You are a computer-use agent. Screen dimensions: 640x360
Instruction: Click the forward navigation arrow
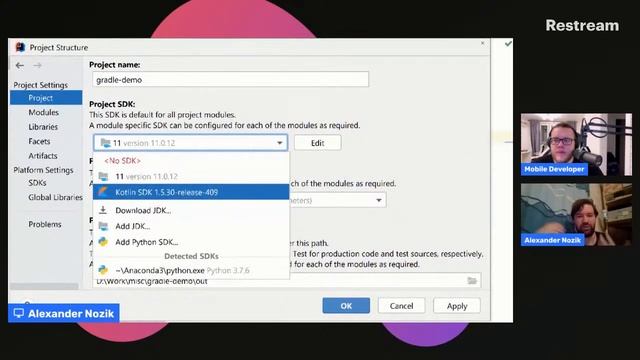pos(37,65)
